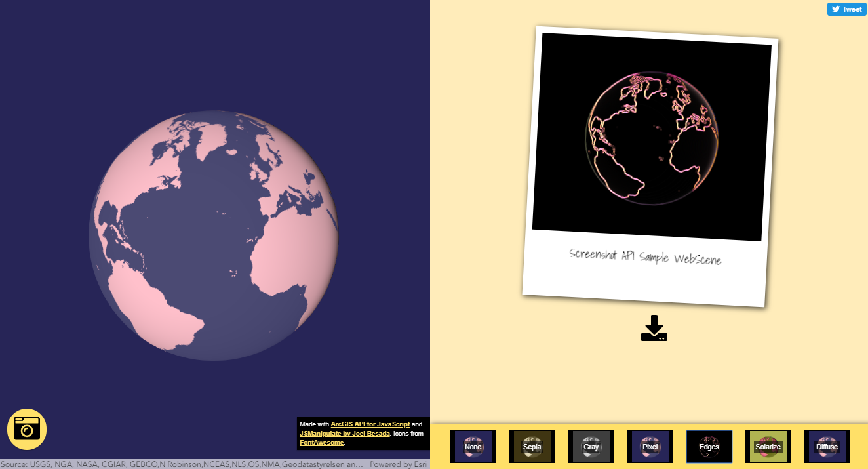Select the Edges filter
Image resolution: width=868 pixels, height=469 pixels.
point(709,447)
